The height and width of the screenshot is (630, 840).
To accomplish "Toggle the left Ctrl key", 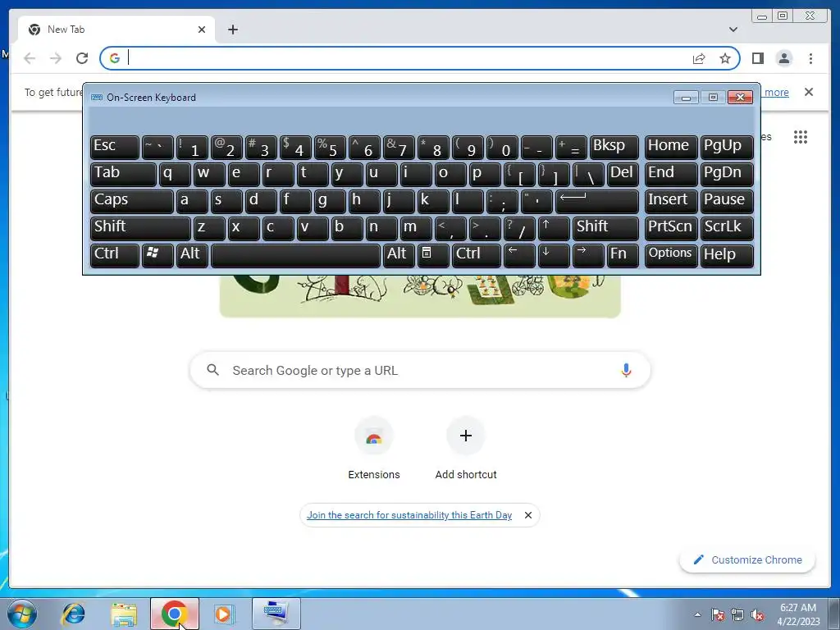I will coord(115,255).
